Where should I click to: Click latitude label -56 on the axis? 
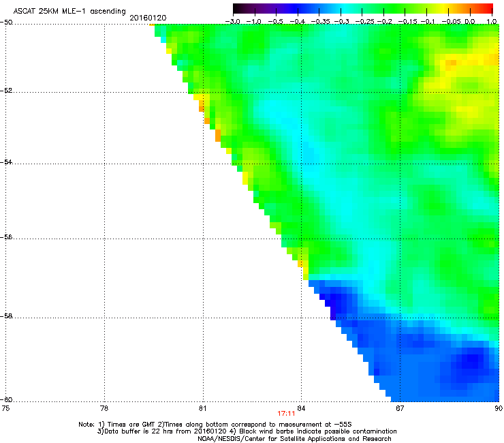tap(6, 237)
